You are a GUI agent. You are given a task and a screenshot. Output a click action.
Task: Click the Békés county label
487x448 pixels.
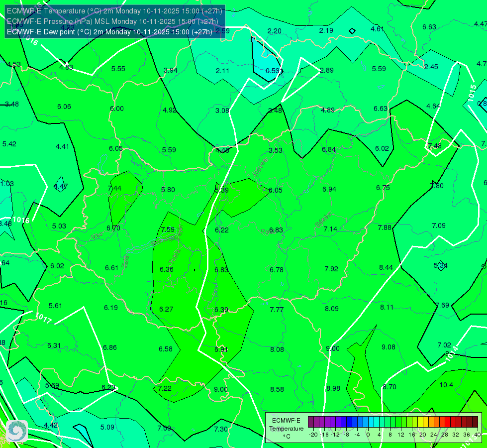(x=323, y=220)
